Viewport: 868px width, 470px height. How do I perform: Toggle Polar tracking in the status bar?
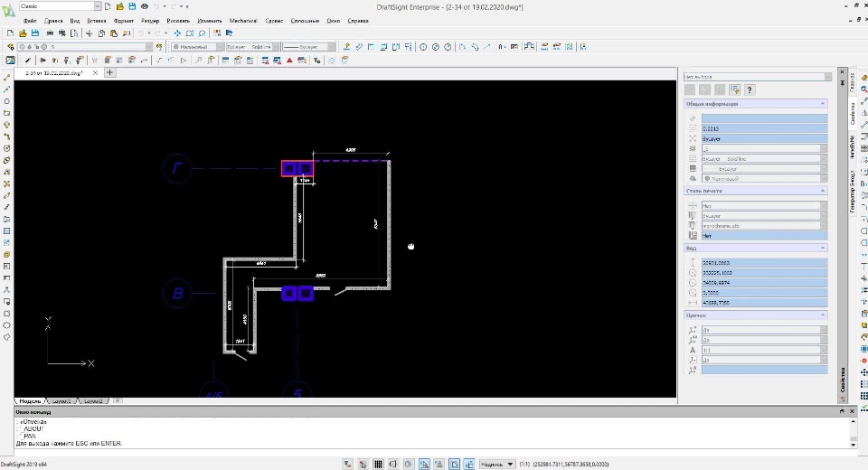[408, 464]
